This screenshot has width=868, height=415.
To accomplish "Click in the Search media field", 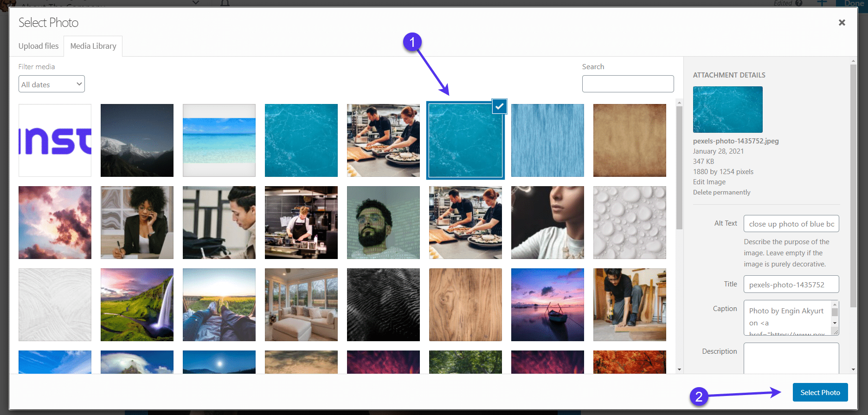I will point(628,84).
